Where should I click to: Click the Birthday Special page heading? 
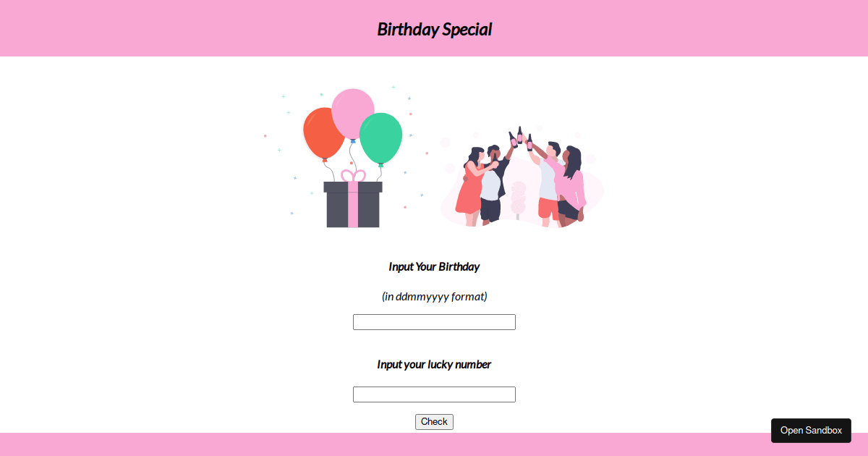coord(434,30)
